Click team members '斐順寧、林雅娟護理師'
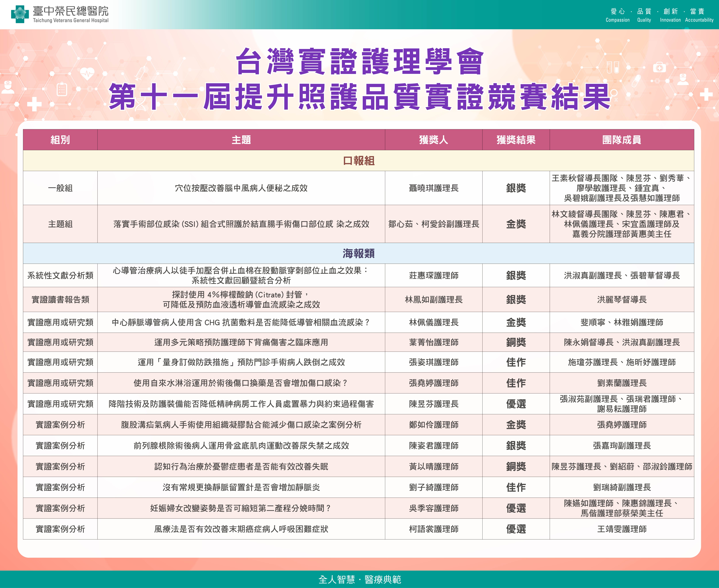This screenshot has width=719, height=588. [622, 322]
